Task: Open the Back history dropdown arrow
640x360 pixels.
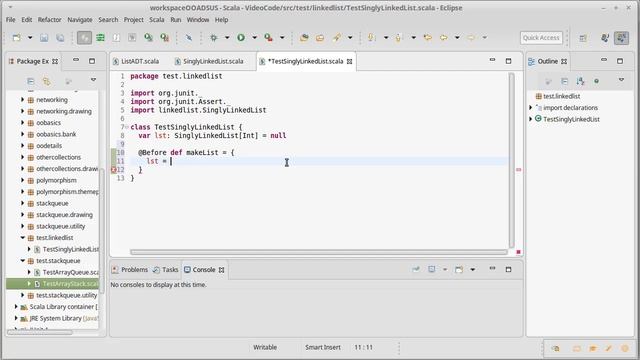Action: pyautogui.click(x=457, y=38)
